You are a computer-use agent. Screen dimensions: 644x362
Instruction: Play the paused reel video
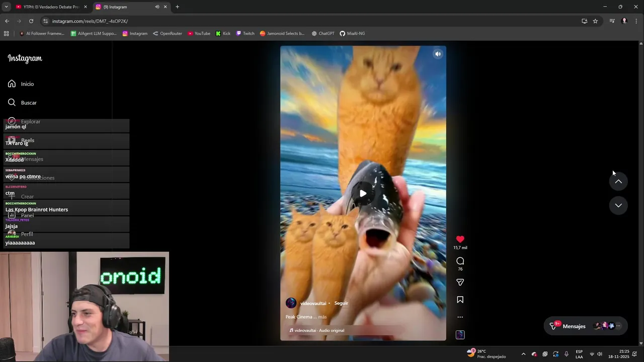coord(363,194)
